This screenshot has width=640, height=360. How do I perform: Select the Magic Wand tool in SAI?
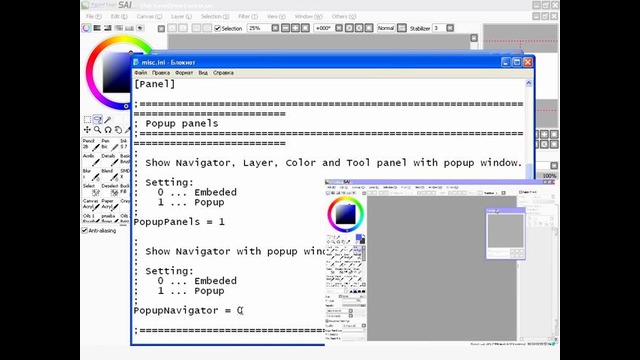pos(108,120)
